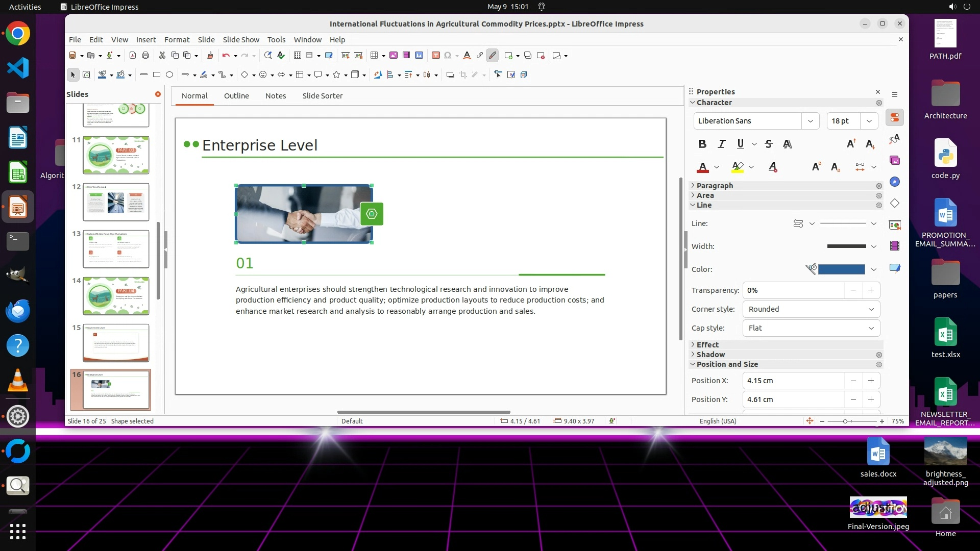Open the Gallery sidebar deck icon
This screenshot has height=551, width=980.
(895, 161)
